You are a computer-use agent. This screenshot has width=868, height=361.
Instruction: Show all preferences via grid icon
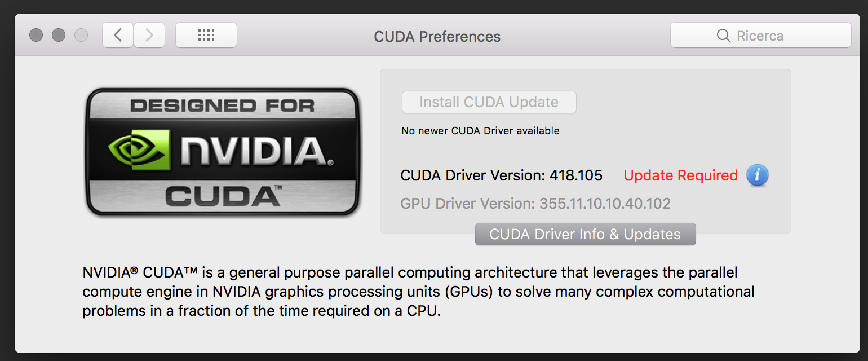[x=206, y=36]
